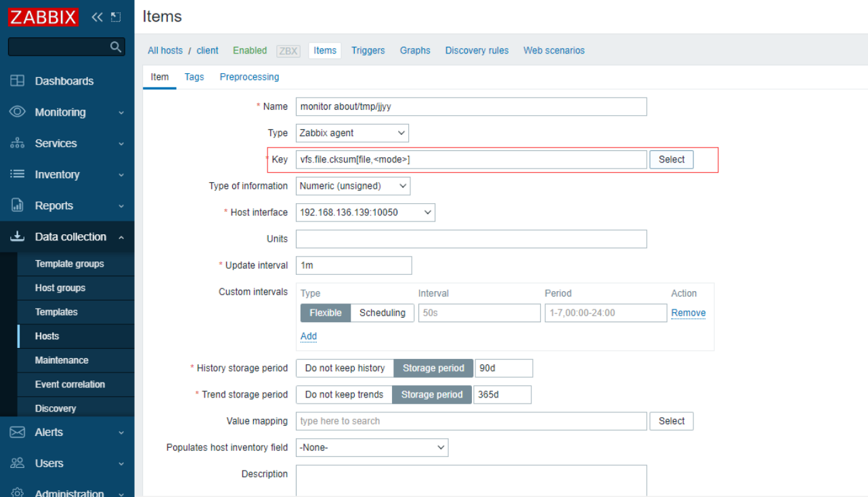
Task: Expand the Alerts menu
Action: click(x=121, y=433)
